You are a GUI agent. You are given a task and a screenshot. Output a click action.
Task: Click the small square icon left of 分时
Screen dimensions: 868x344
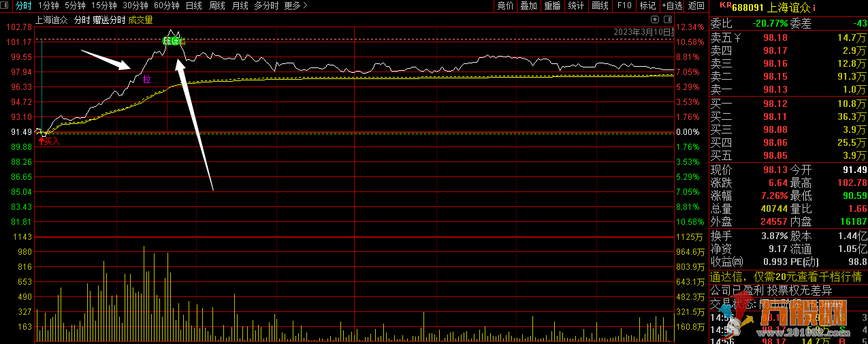(x=6, y=5)
